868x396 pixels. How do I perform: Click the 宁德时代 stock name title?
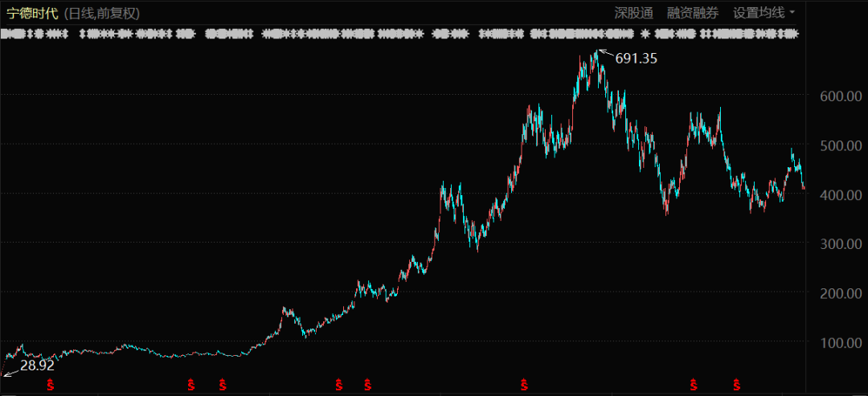coord(32,14)
